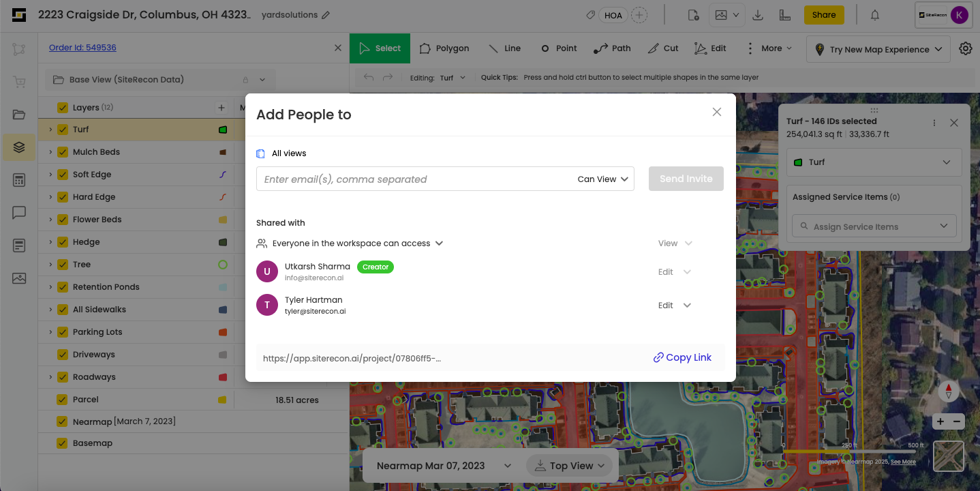Open the notes icon in left sidebar
The image size is (980, 491).
coord(19,245)
